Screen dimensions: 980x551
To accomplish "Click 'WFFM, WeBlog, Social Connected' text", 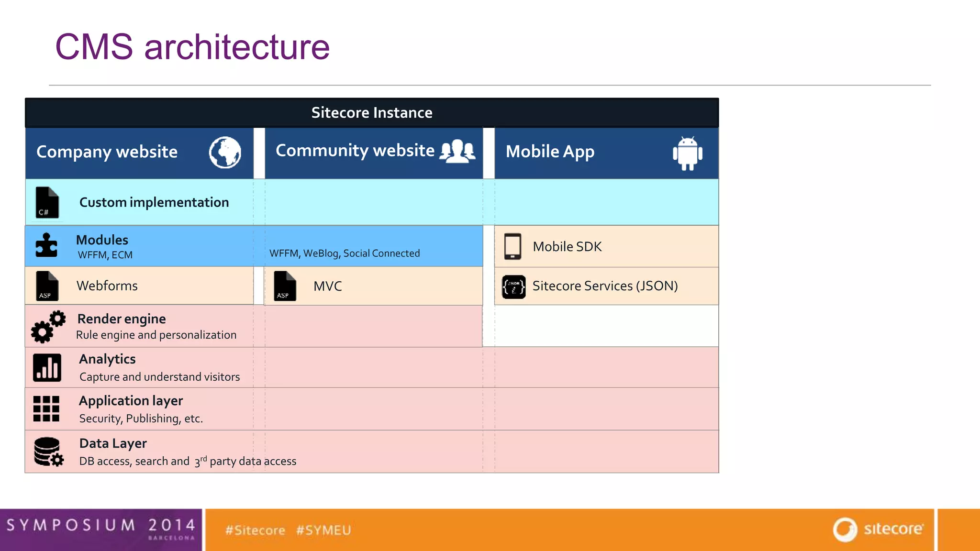I will [x=345, y=253].
